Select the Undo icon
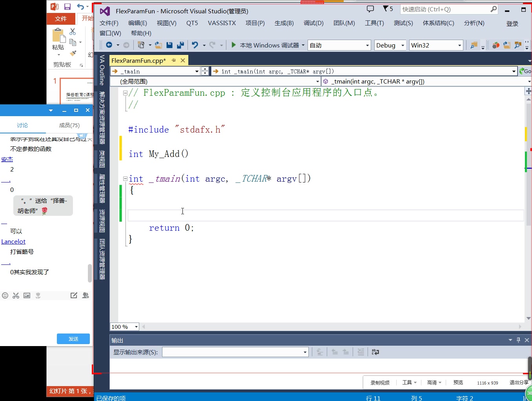Screen dimensions: 532x401 196,45
